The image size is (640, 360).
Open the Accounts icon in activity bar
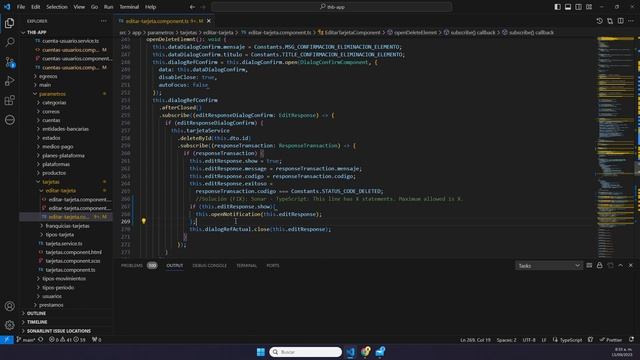tap(9, 306)
